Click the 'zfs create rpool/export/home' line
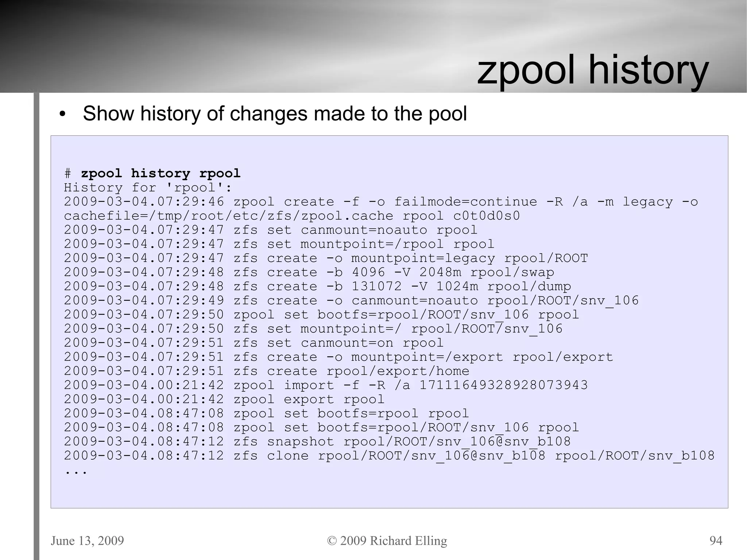The image size is (747, 560). (x=267, y=371)
